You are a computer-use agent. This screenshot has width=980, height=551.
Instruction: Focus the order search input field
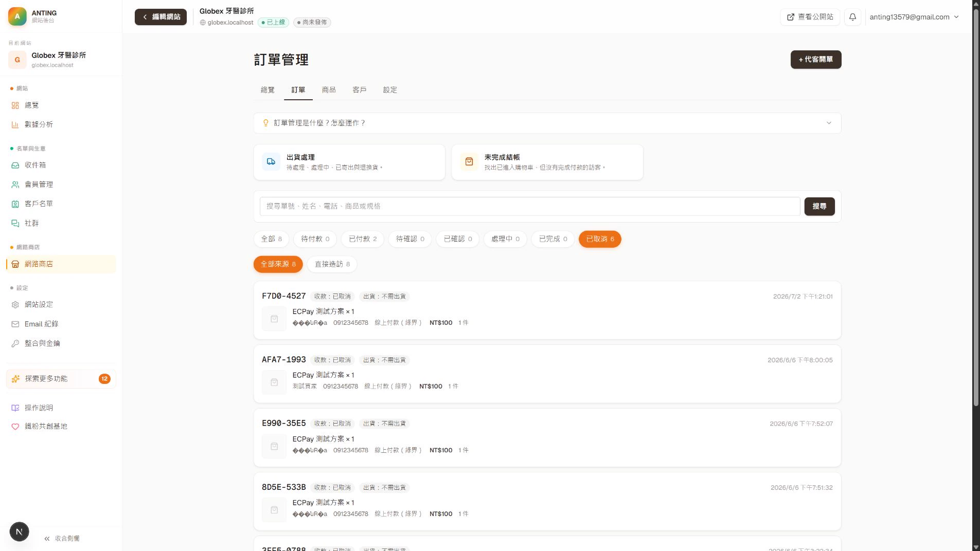530,207
